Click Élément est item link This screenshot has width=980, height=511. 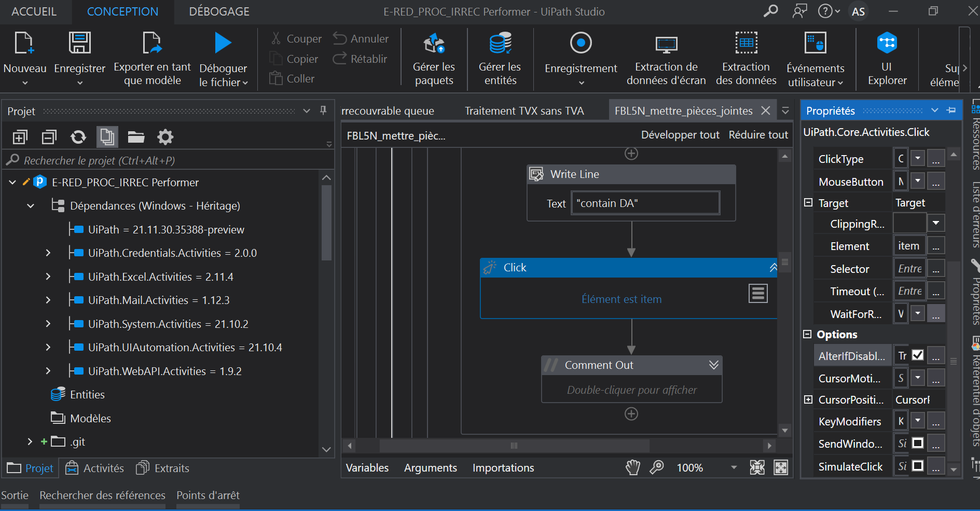pos(622,299)
